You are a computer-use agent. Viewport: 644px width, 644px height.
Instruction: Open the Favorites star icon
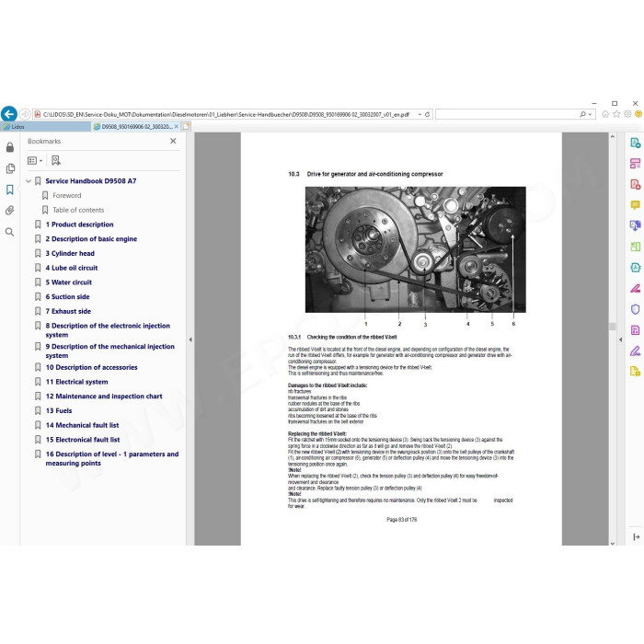pos(616,114)
